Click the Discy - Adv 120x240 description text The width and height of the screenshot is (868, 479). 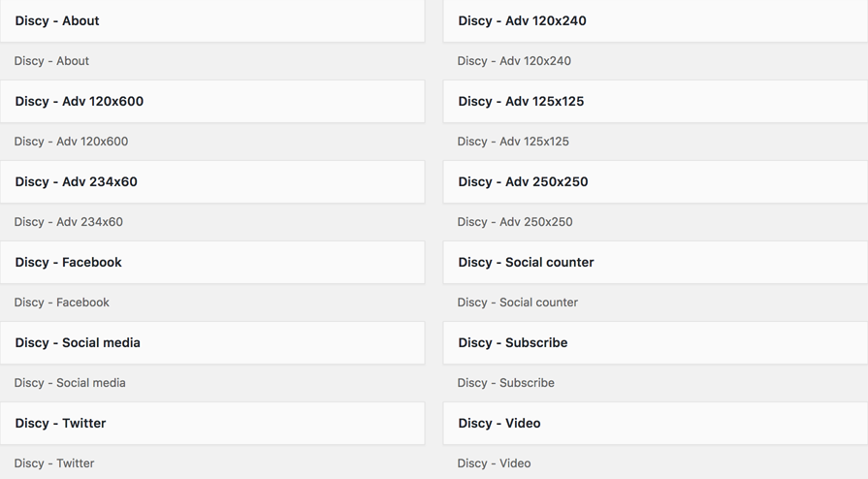[514, 61]
